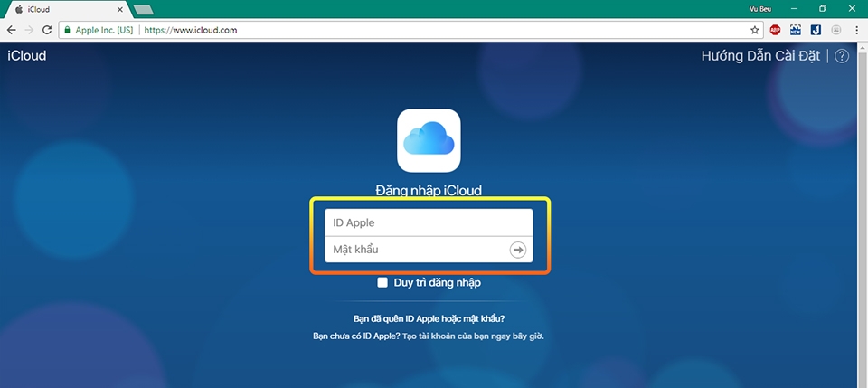Click the browser back arrow
This screenshot has width=868, height=388.
[x=11, y=31]
